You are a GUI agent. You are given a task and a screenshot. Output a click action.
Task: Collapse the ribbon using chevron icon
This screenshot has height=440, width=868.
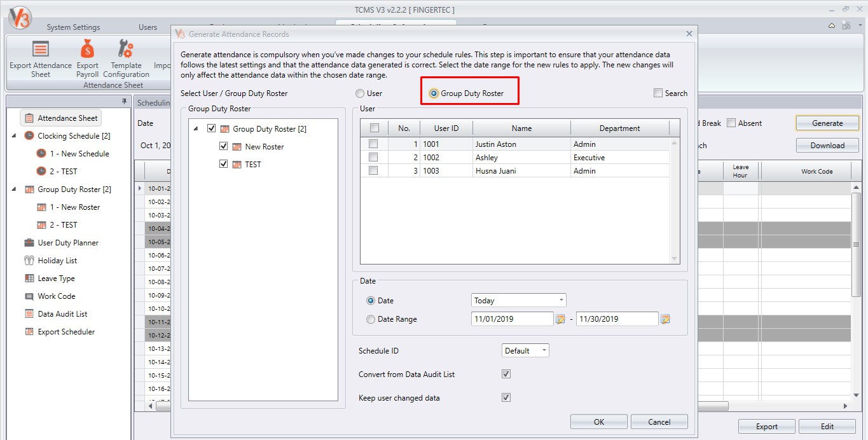[x=832, y=26]
